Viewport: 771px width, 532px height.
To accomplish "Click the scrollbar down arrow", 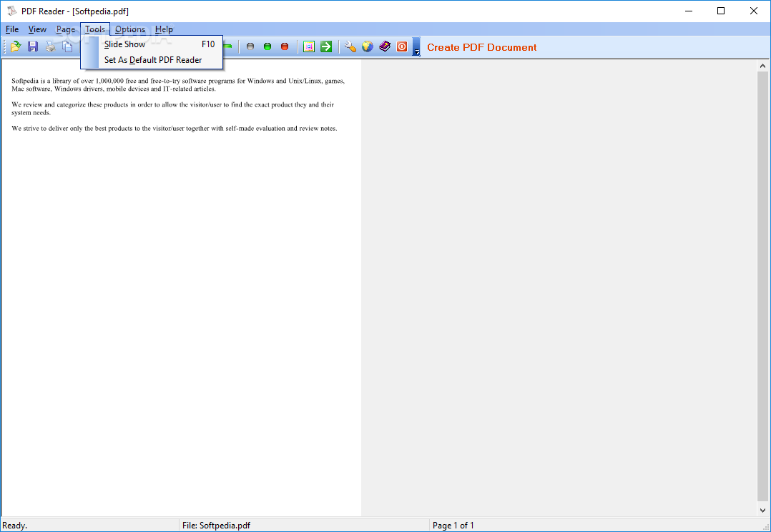I will coord(762,511).
